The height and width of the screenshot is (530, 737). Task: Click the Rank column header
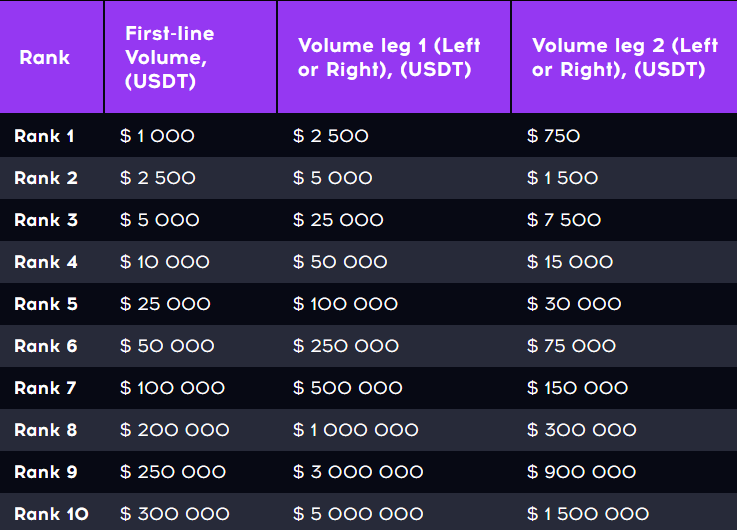click(45, 57)
